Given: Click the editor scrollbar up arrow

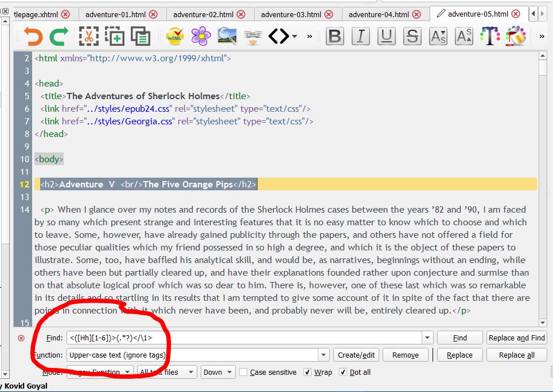Looking at the screenshot, I should coord(543,56).
